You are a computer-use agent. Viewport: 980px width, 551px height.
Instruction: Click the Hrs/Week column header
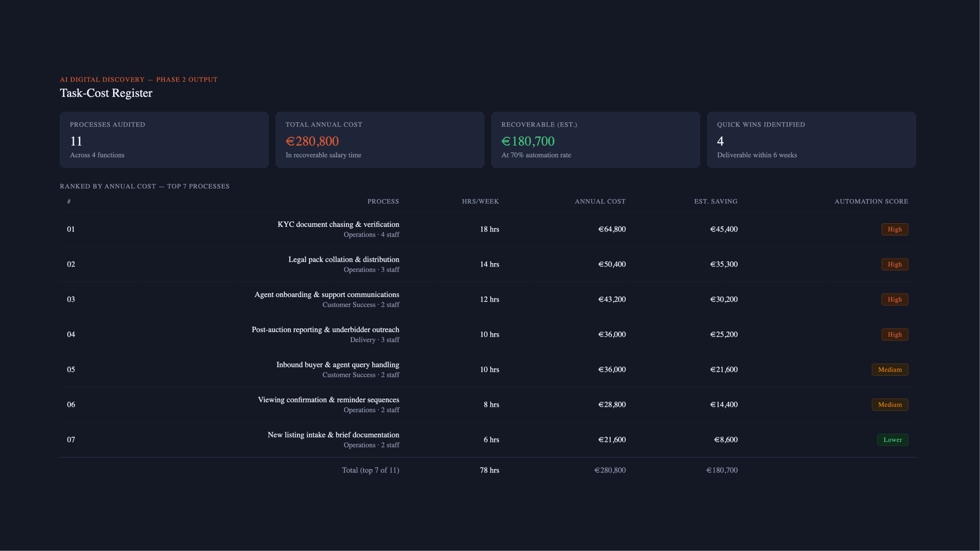click(x=480, y=201)
